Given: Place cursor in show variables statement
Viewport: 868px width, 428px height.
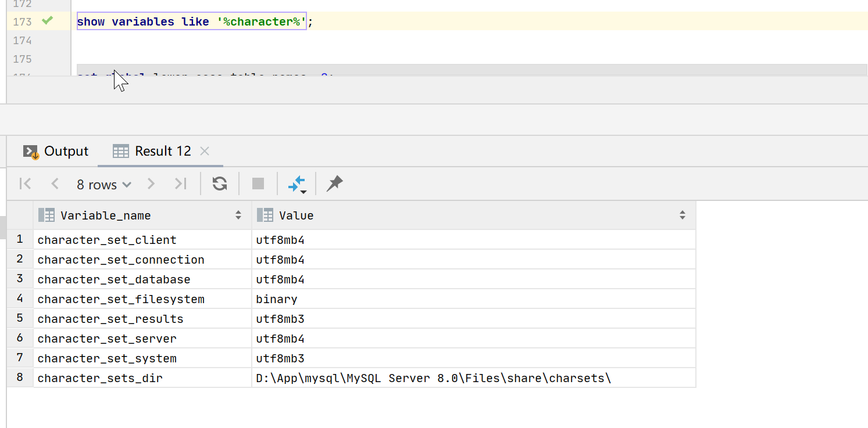Looking at the screenshot, I should tap(192, 22).
